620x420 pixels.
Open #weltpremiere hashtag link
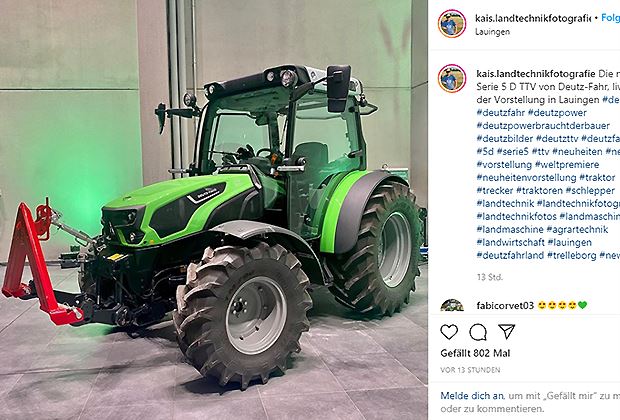click(x=567, y=165)
